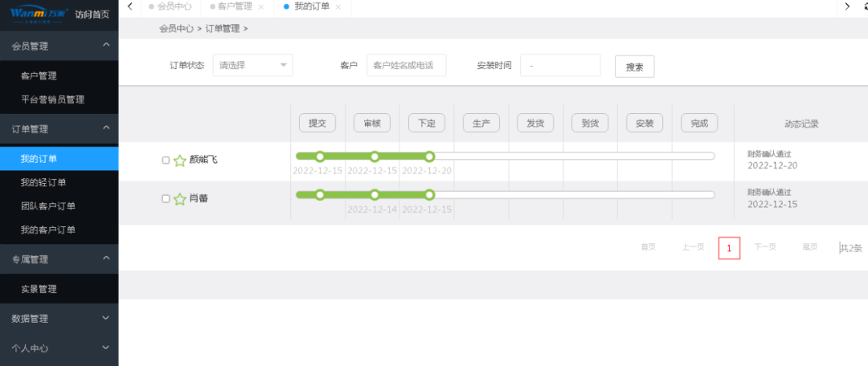Open 我的客户订单 in the sidebar
This screenshot has height=366, width=868.
click(x=48, y=230)
